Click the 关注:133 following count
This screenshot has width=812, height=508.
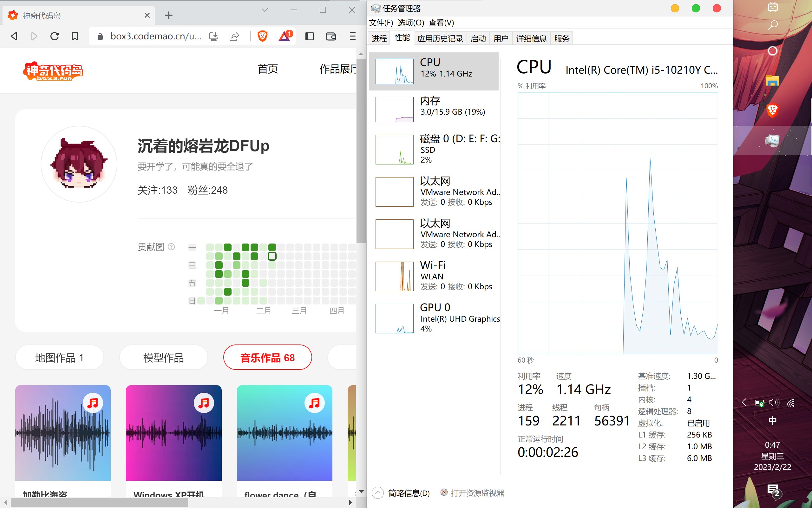157,190
